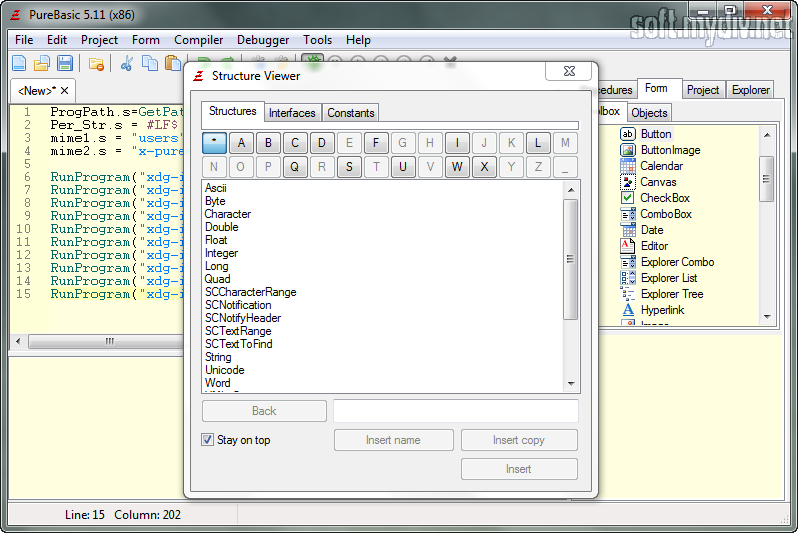Toggle the Stay on top checkbox
The height and width of the screenshot is (533, 798).
click(x=207, y=439)
